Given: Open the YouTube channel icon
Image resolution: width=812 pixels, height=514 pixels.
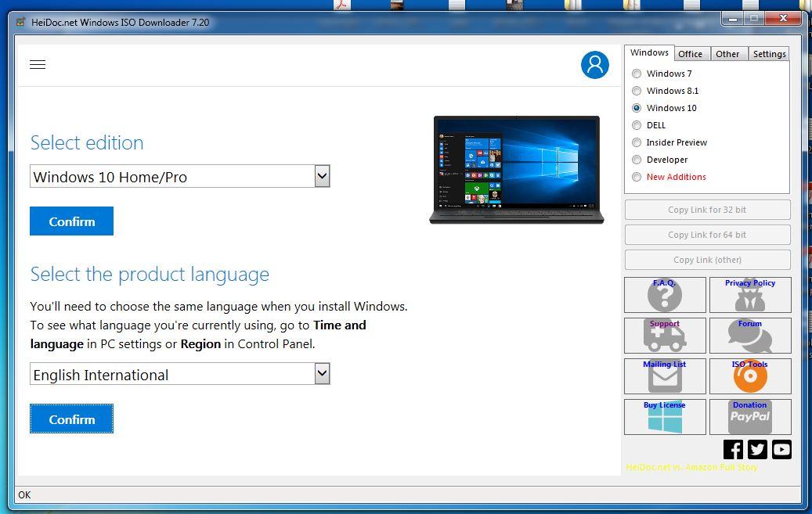Looking at the screenshot, I should pyautogui.click(x=781, y=449).
